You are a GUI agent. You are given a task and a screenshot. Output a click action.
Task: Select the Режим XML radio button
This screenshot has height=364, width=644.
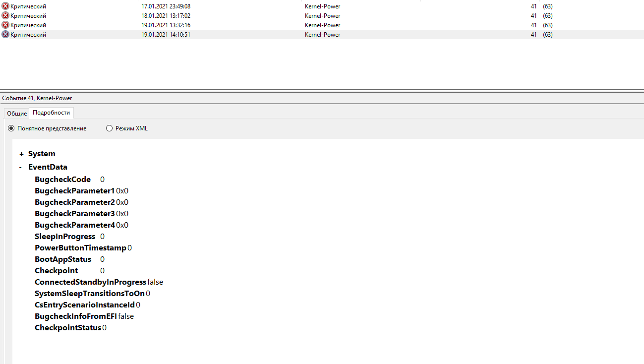coord(110,128)
